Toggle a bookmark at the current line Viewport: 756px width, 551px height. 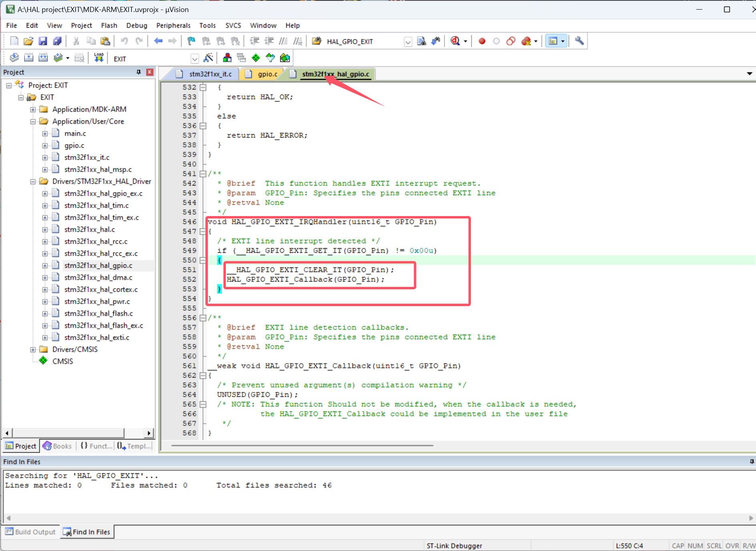(x=191, y=41)
